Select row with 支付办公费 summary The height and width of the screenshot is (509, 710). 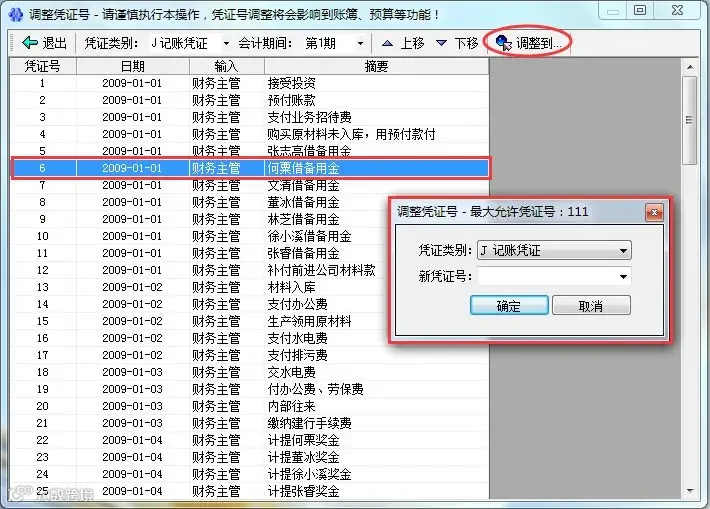point(249,304)
